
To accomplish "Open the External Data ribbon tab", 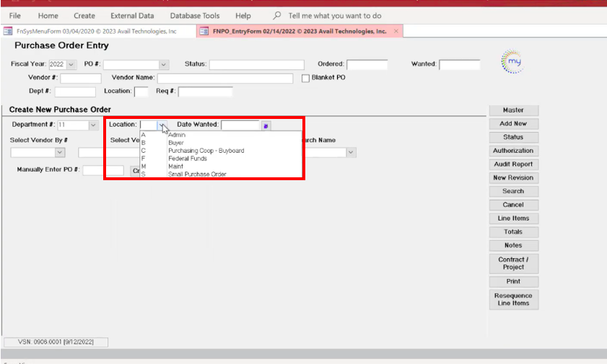I will pos(132,15).
